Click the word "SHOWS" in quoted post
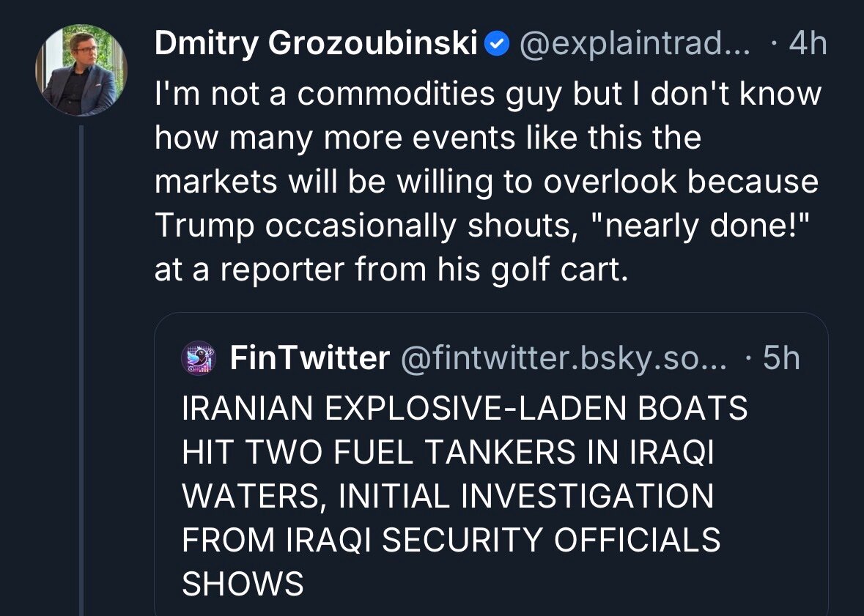The height and width of the screenshot is (616, 864). click(242, 584)
